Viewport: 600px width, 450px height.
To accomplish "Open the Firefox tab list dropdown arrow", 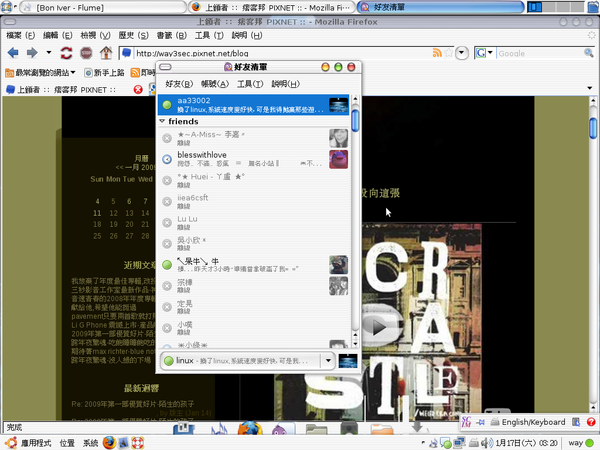I will [x=590, y=88].
